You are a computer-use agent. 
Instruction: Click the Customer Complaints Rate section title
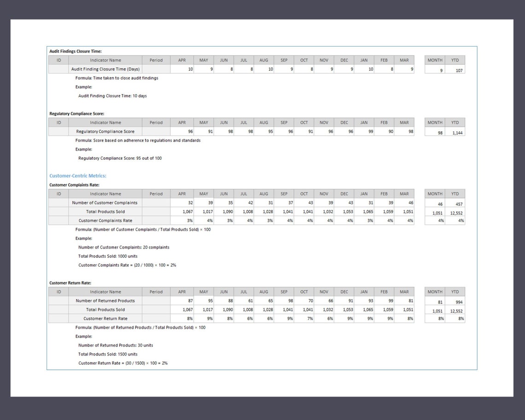[x=75, y=185]
